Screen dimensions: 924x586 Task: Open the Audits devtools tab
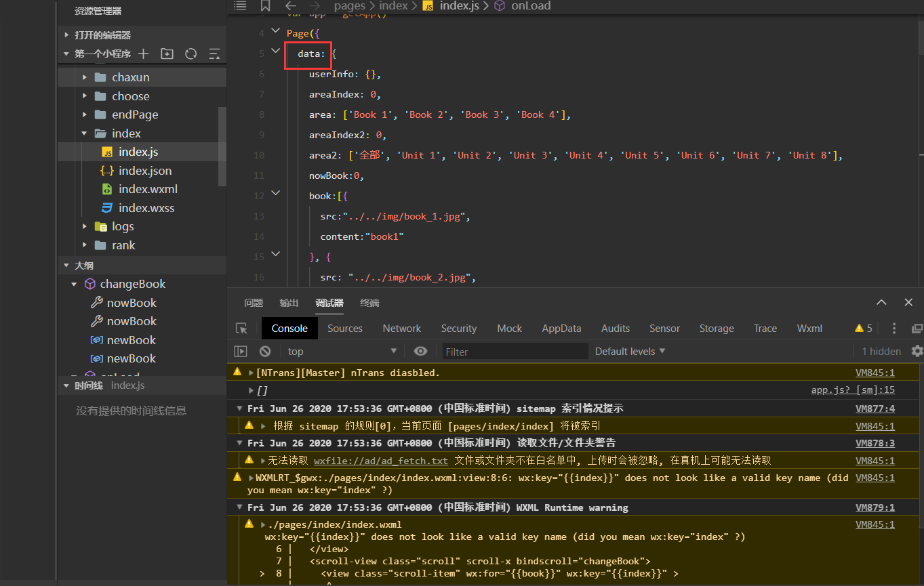pyautogui.click(x=616, y=329)
